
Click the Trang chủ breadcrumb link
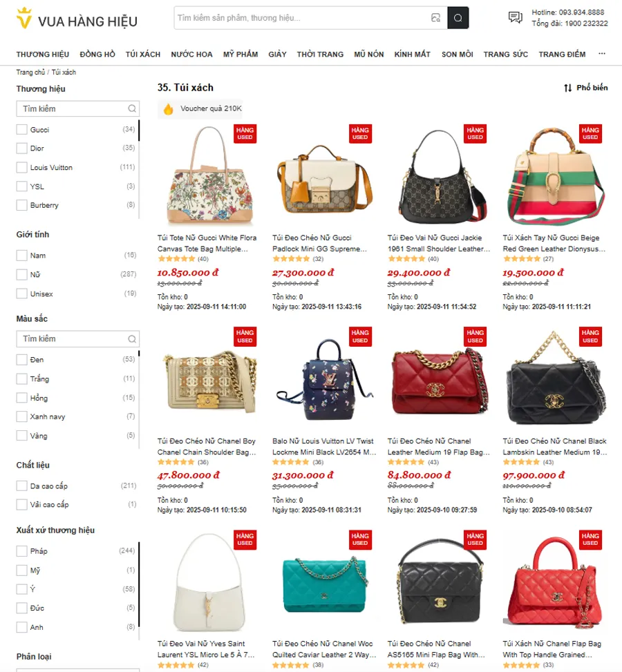point(30,73)
